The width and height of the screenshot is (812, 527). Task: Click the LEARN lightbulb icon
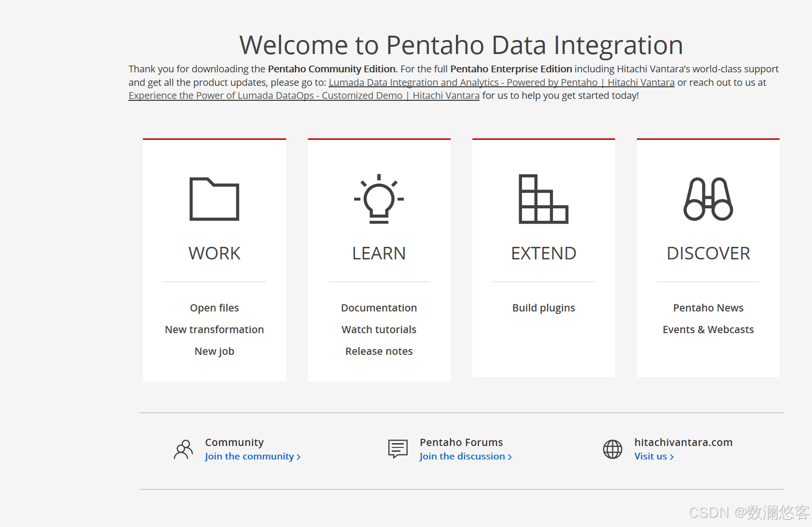point(379,199)
